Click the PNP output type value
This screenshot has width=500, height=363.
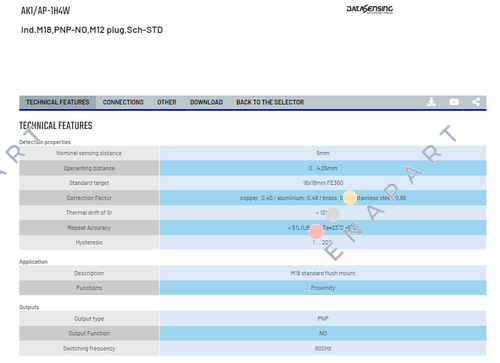pyautogui.click(x=323, y=319)
